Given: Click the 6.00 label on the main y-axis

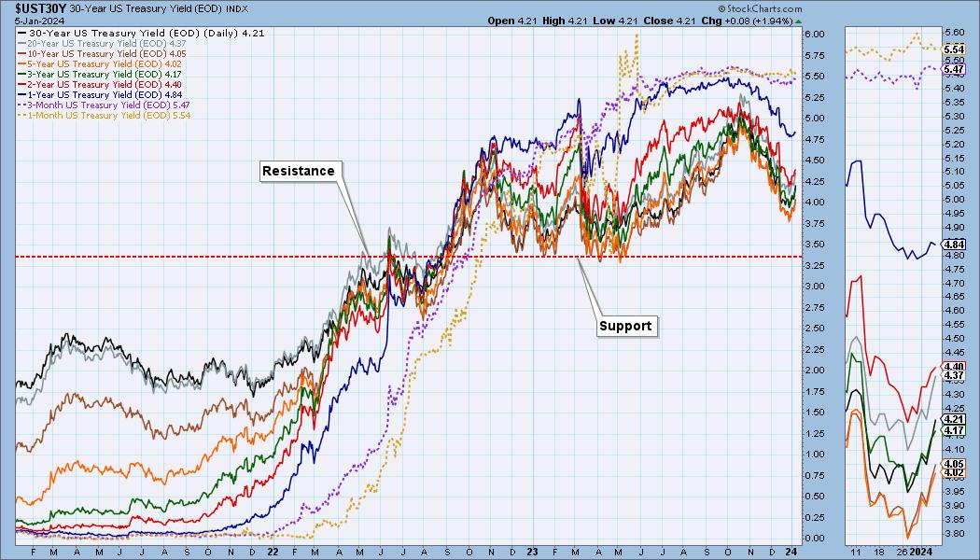Looking at the screenshot, I should 815,35.
